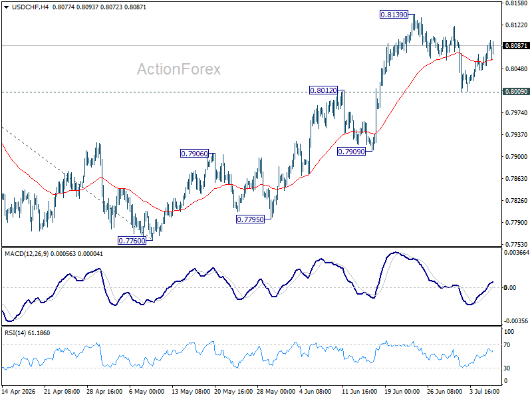Click the 0.80480 price axis value

(516, 69)
